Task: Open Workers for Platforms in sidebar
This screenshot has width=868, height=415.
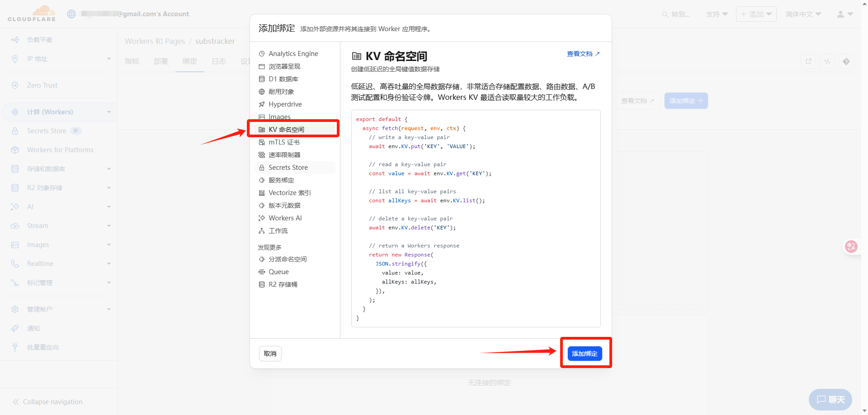Action: tap(60, 150)
